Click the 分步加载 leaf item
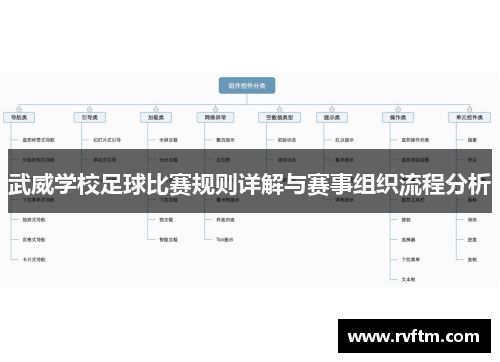 pos(168,160)
